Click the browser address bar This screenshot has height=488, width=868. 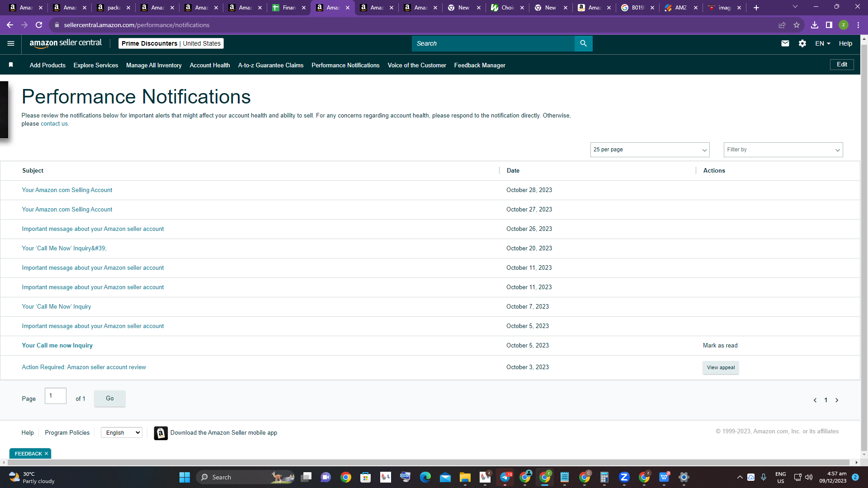[x=416, y=25]
